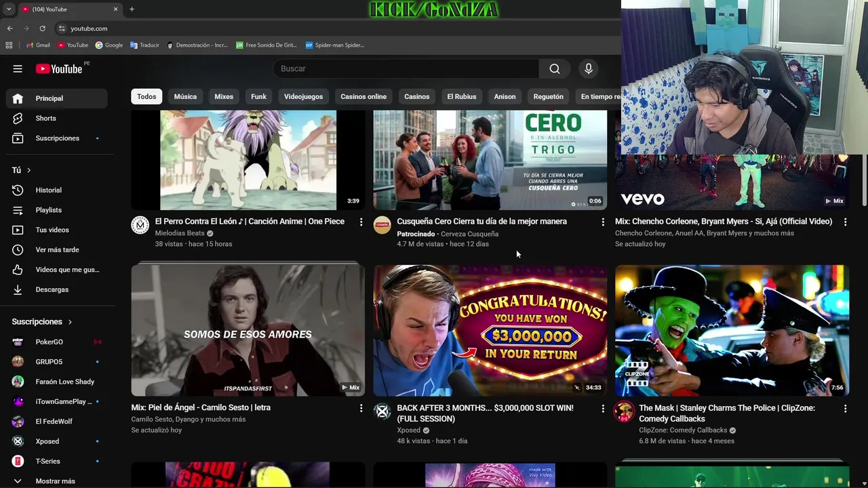This screenshot has height=488, width=868.
Task: Expand the Suscripciones section header
Action: tap(42, 322)
